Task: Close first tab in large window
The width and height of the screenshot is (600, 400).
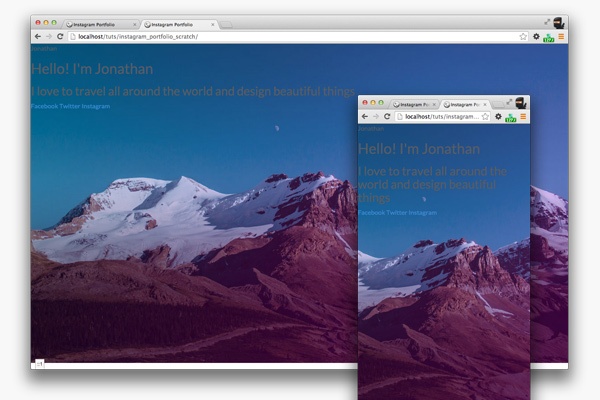Action: [134, 24]
